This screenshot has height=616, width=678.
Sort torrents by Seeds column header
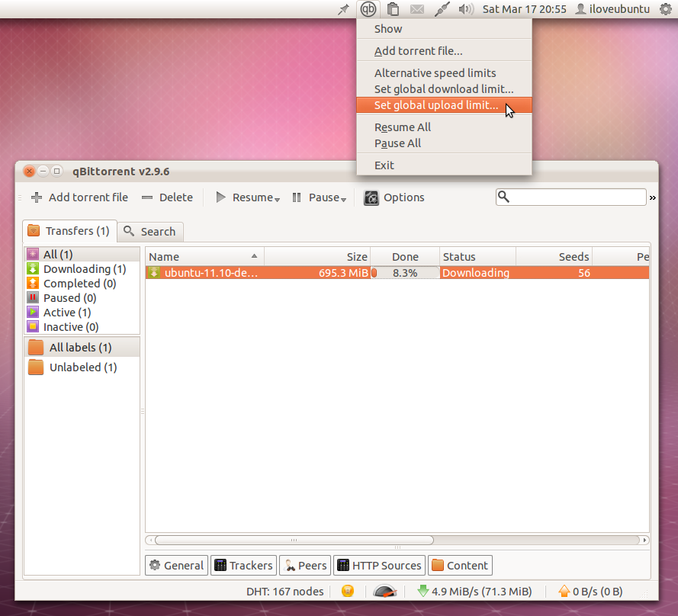(x=554, y=257)
